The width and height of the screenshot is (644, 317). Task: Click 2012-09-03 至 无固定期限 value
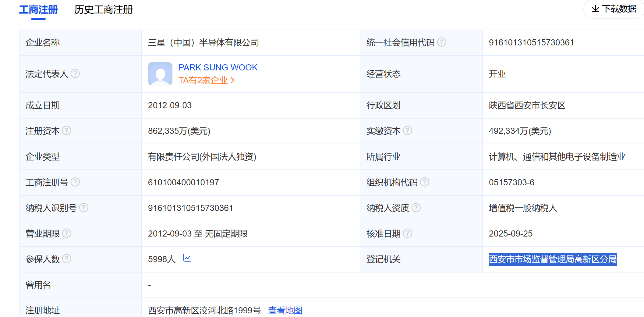[x=198, y=233]
